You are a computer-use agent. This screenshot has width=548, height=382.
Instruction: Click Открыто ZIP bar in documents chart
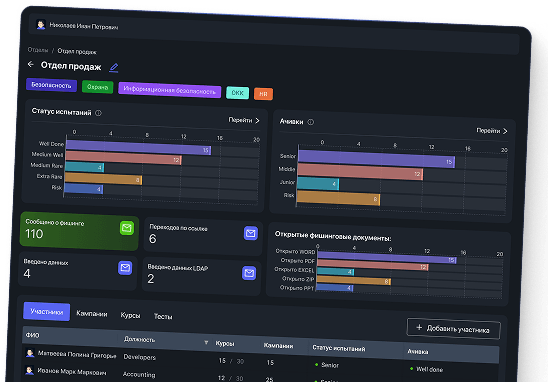coord(354,280)
